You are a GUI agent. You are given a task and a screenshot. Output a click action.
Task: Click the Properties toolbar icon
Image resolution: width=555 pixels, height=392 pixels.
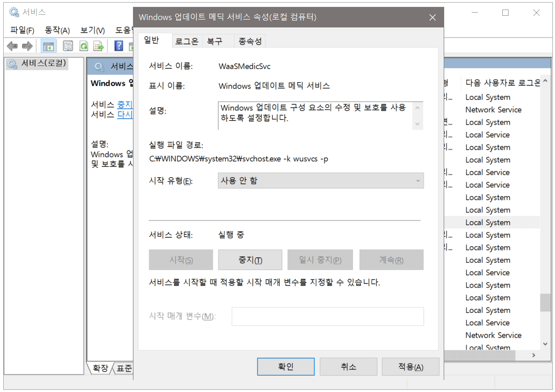[x=68, y=46]
